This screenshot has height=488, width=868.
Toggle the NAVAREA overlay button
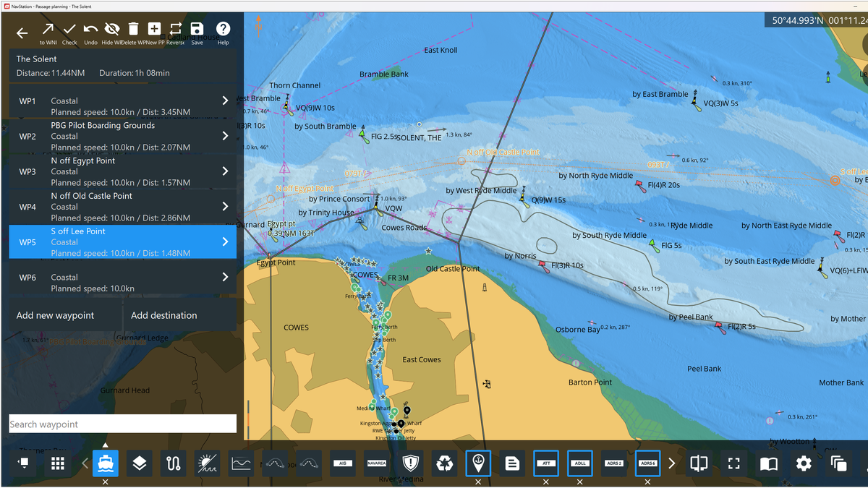pos(377,463)
